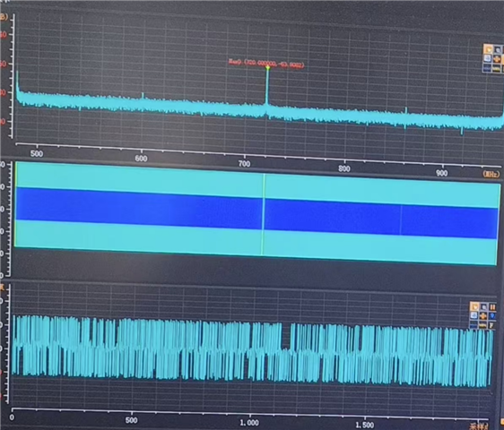
Task: Click the light-blue icon below the pointer in the spectrum panel
Action: point(488,58)
